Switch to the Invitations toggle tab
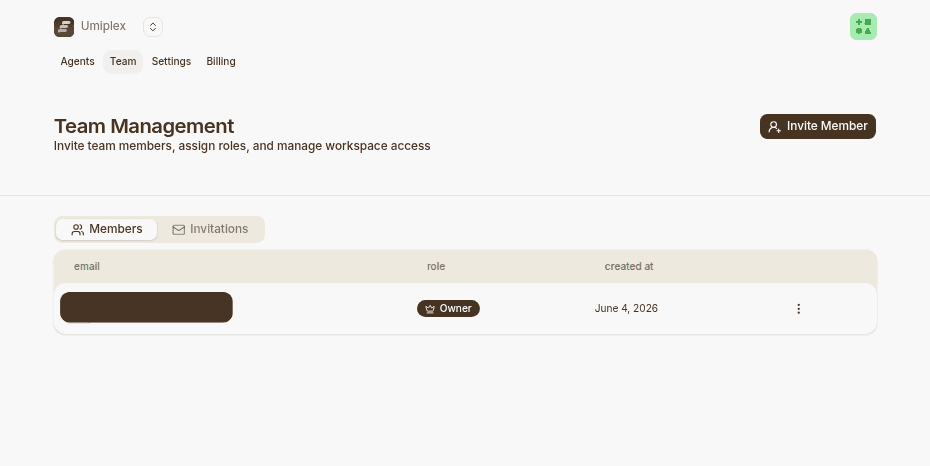Image resolution: width=930 pixels, height=466 pixels. 210,229
